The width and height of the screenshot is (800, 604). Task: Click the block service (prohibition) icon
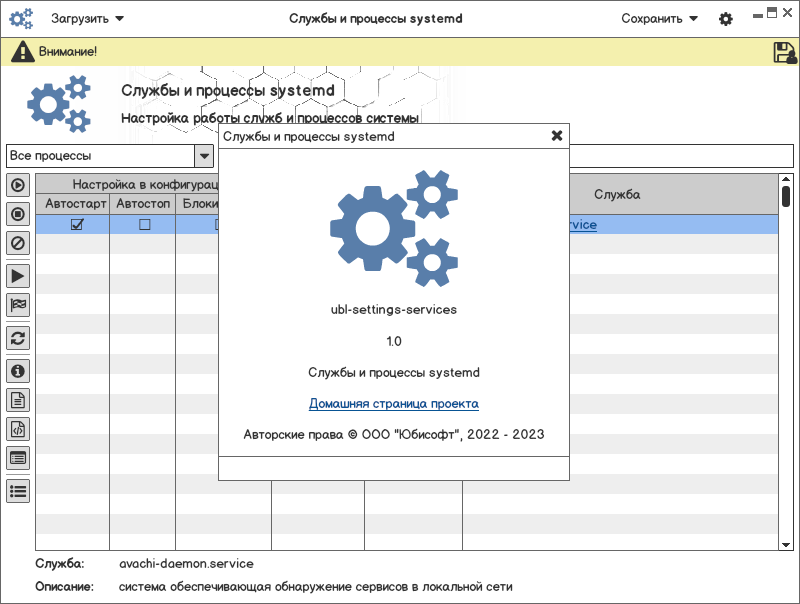18,242
